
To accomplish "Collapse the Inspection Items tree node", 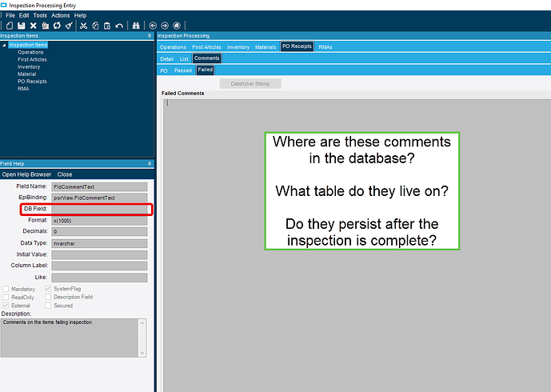I will [4, 45].
